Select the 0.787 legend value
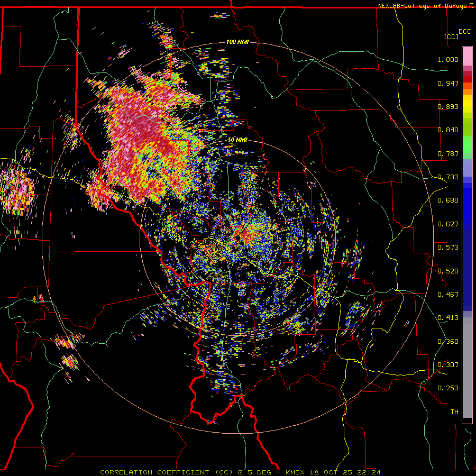This screenshot has height=476, width=476. 448,153
